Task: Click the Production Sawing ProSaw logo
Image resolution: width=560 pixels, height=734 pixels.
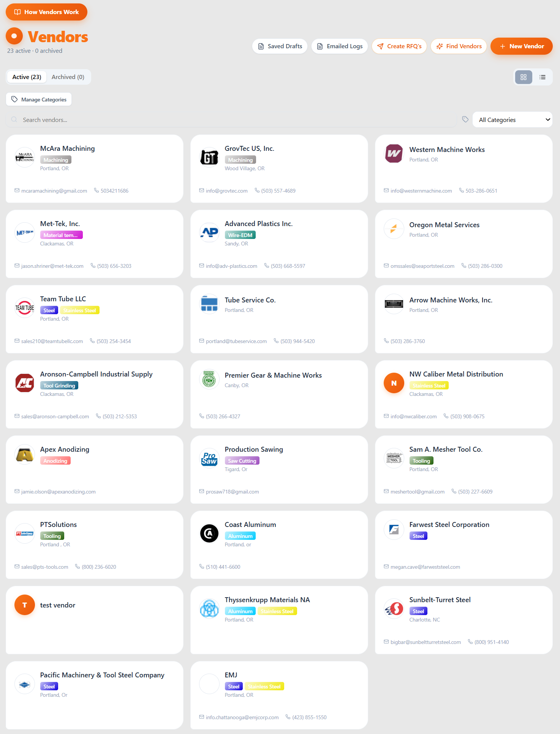Action: click(x=209, y=458)
